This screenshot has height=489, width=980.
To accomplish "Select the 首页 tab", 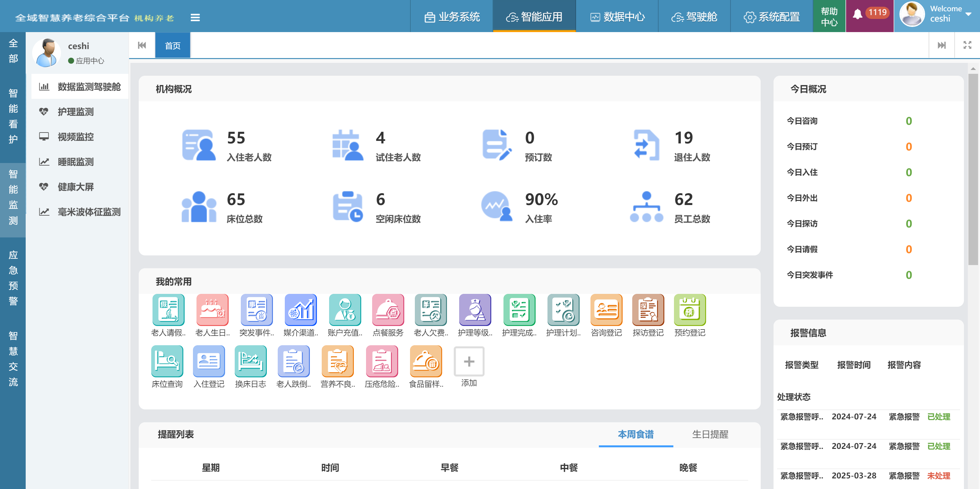I will [172, 46].
